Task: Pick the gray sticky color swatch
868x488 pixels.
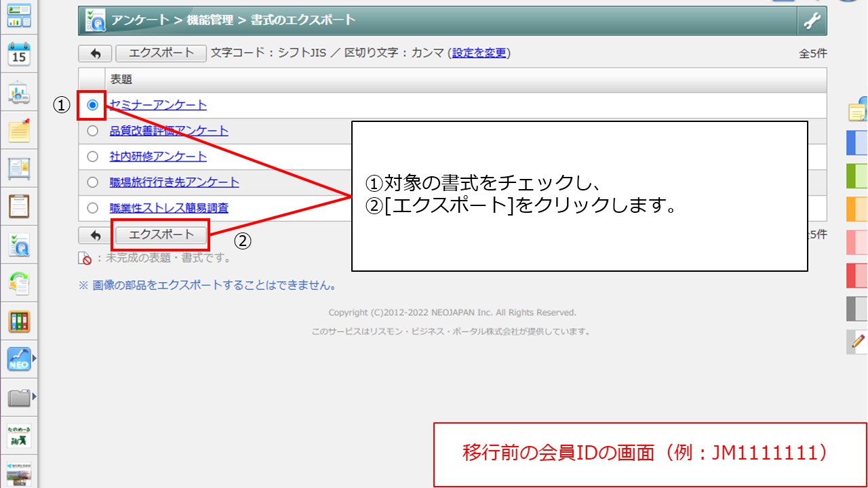Action: (857, 309)
